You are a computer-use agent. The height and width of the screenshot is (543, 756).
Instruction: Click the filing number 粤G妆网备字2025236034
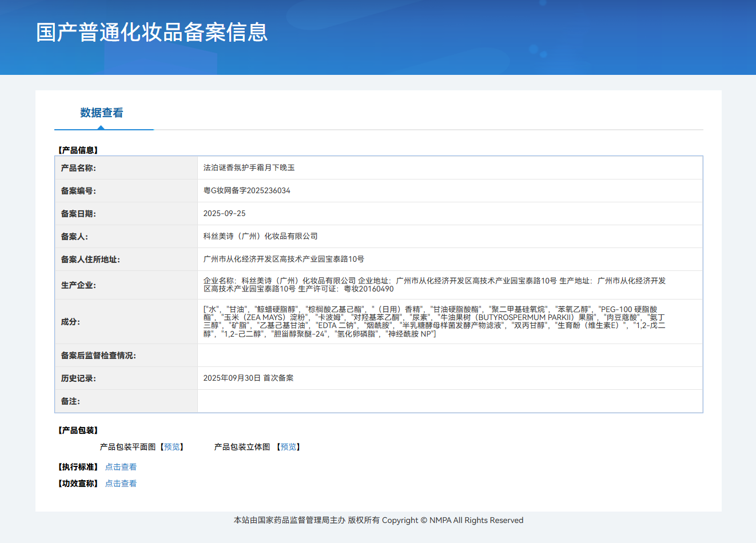[246, 190]
